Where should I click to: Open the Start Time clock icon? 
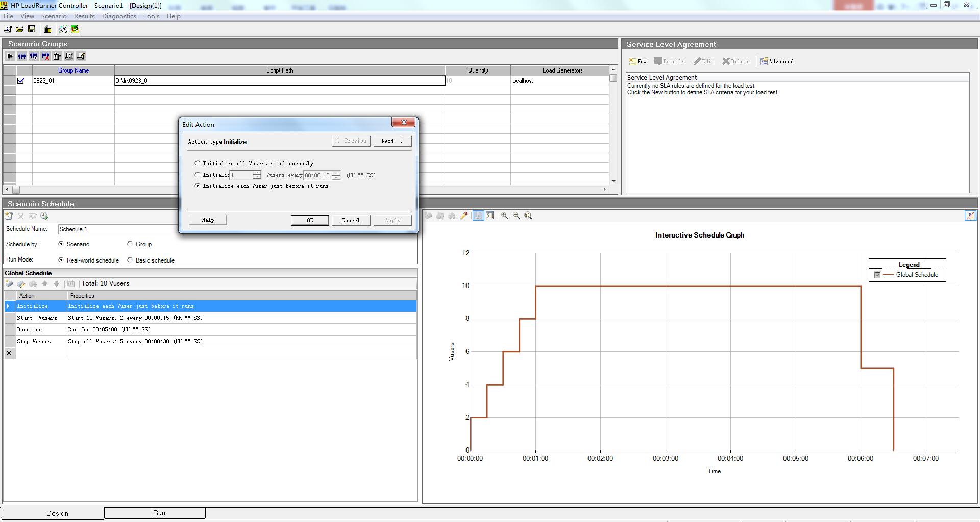pos(44,216)
